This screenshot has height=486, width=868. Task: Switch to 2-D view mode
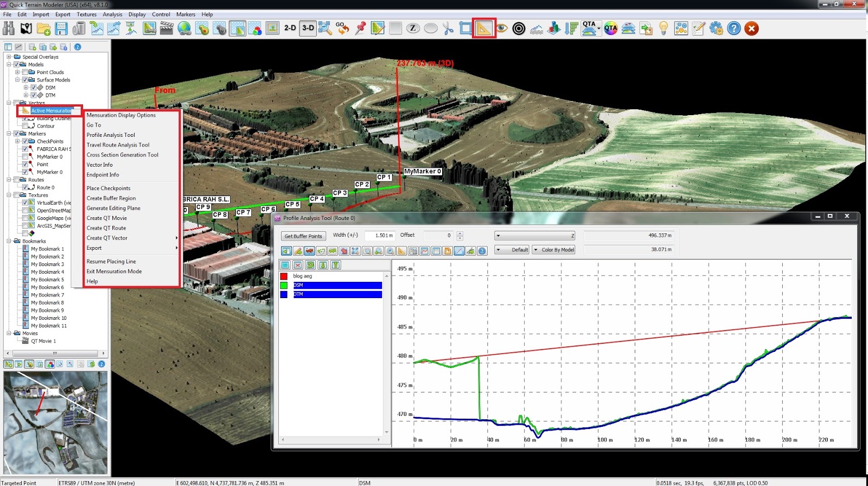pos(290,28)
